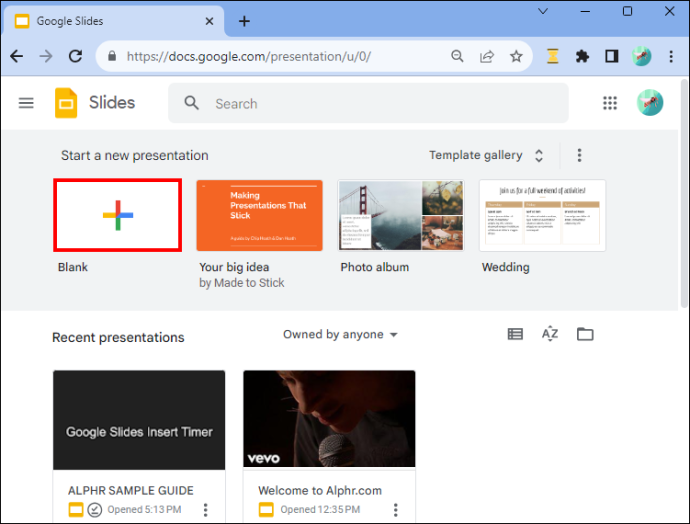Click the page vertical scrollbar

pyautogui.click(x=684, y=194)
